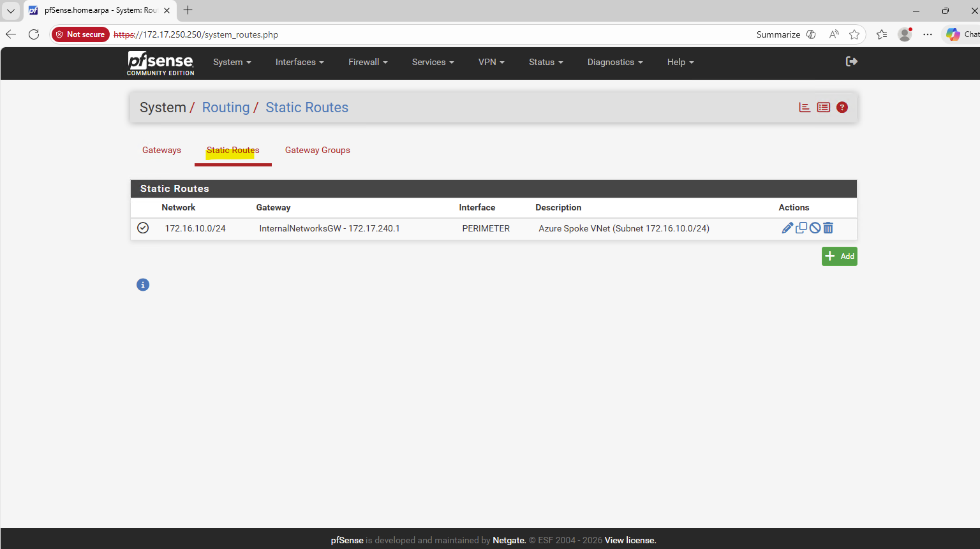Open the related log entries icon
980x549 pixels.
click(x=824, y=107)
